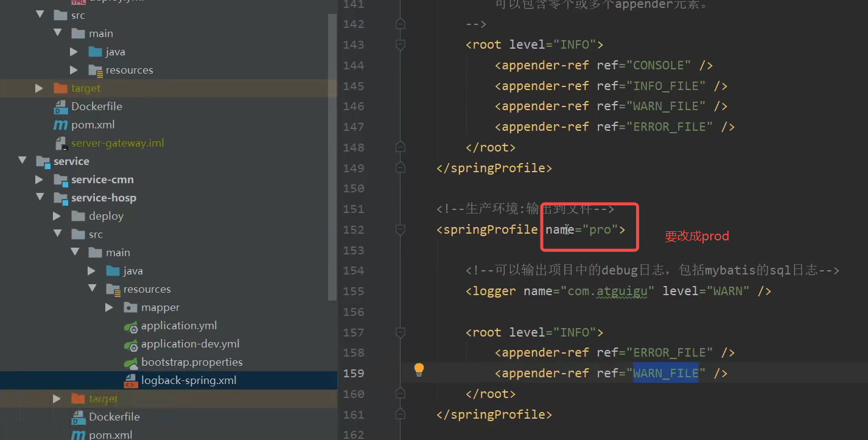This screenshot has width=868, height=440.
Task: Click the yellow intention lightbulb on line 159
Action: coord(419,369)
